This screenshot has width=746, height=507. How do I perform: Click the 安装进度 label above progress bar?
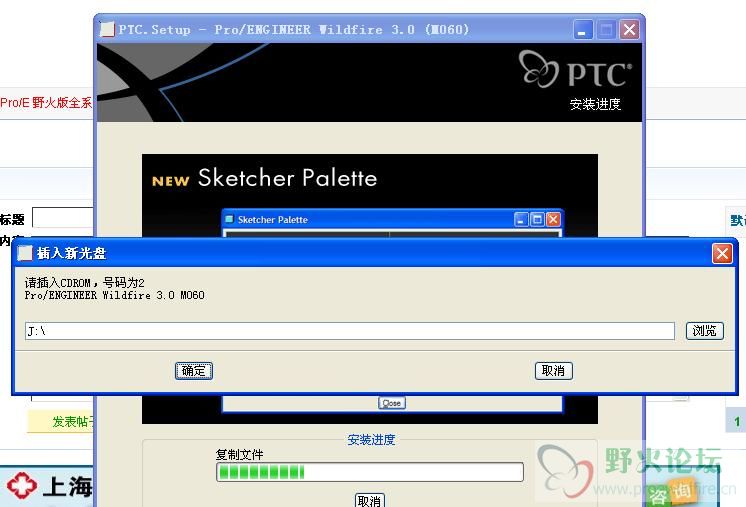coord(371,440)
